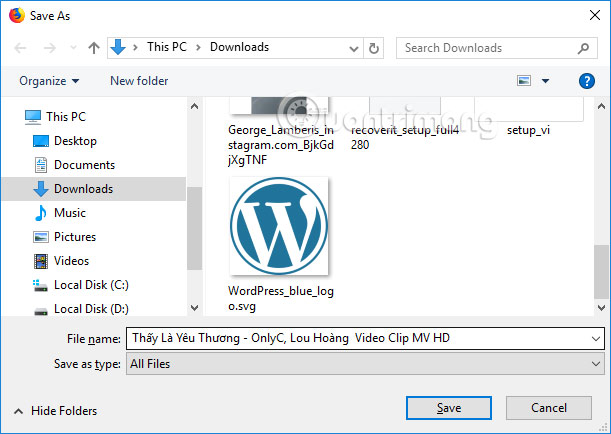Click the Save button
Screen dimensions: 611x434
[x=449, y=408]
